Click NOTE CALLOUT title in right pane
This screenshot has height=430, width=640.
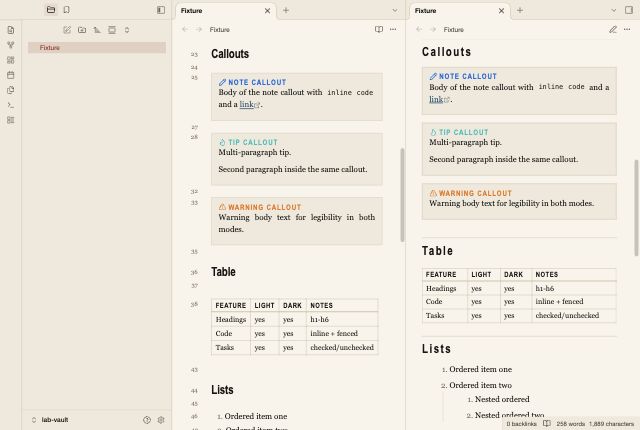pos(468,76)
